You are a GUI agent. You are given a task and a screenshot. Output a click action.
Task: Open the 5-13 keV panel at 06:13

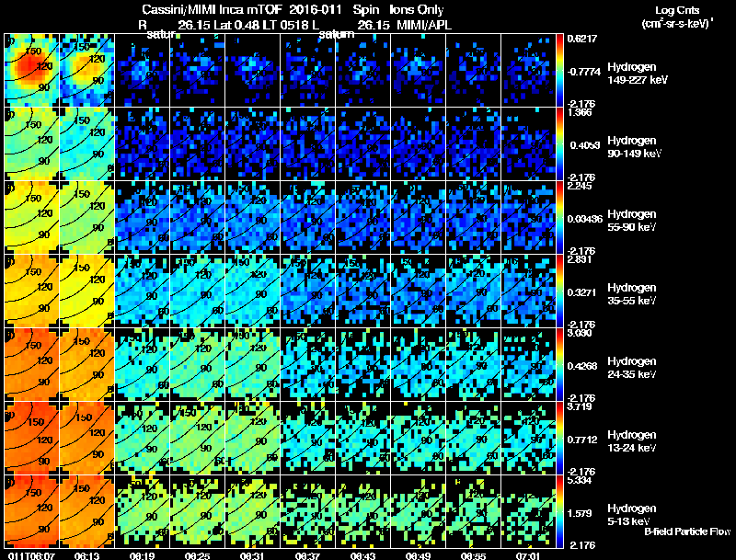[86, 511]
